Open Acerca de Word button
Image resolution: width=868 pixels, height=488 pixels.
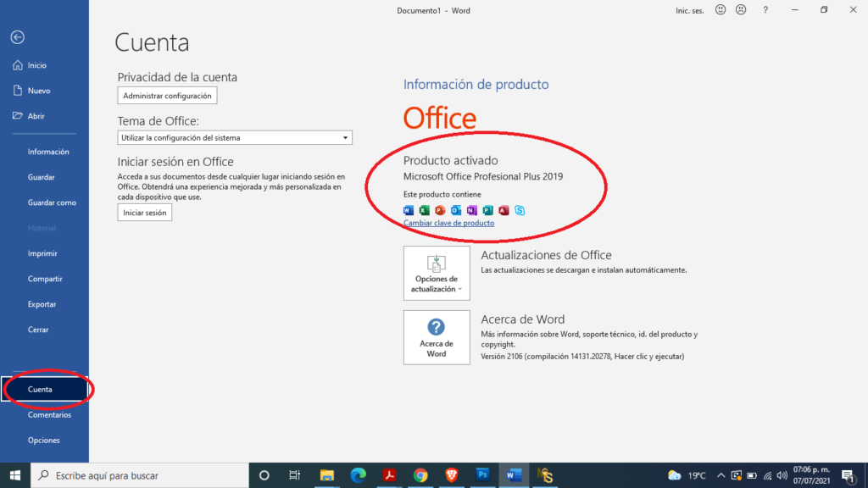(x=437, y=337)
